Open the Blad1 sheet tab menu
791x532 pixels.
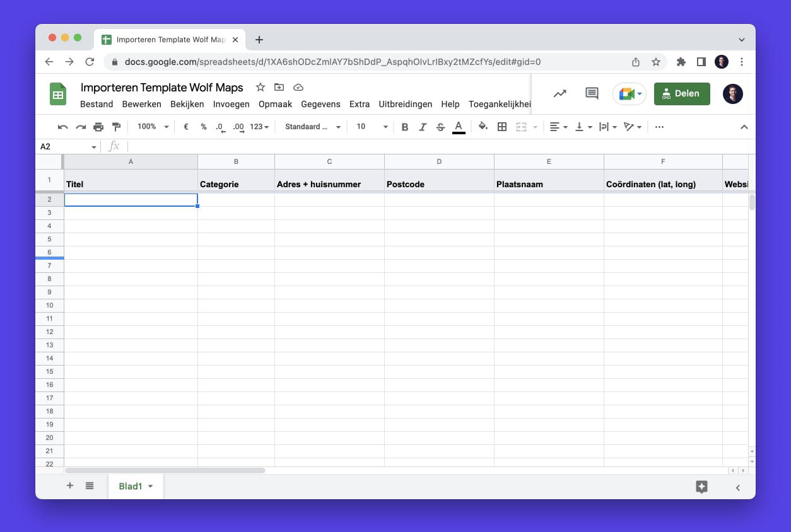click(x=150, y=486)
